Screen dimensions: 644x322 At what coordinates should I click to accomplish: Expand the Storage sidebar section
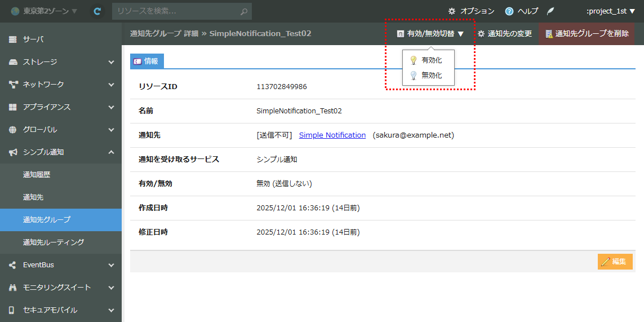[61, 62]
